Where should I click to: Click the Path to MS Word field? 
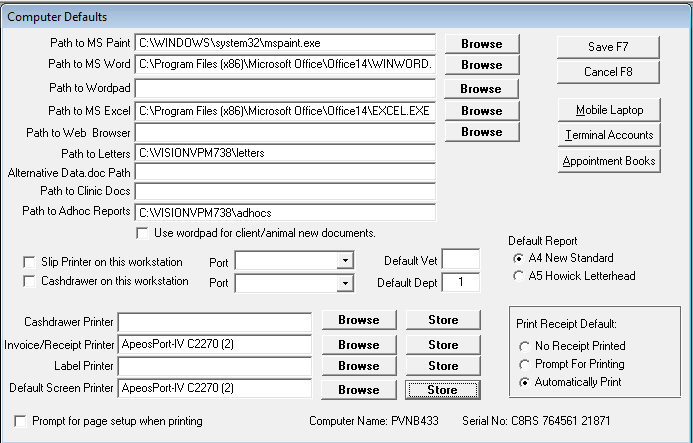point(286,64)
